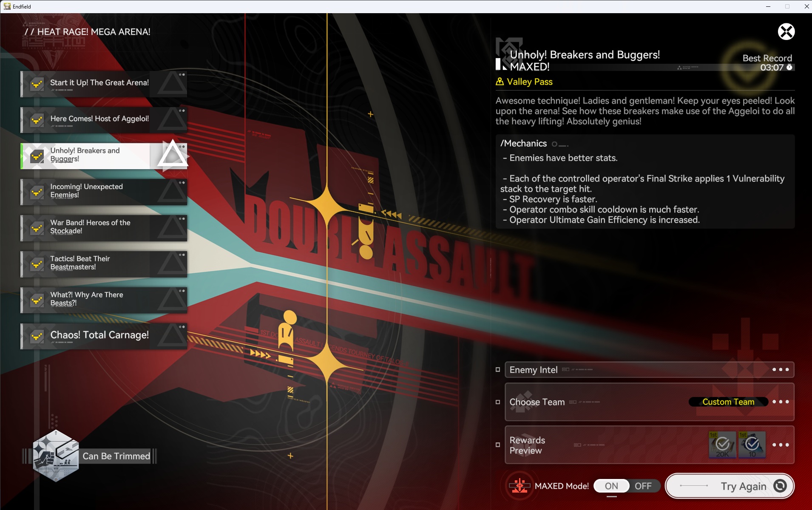Click triangle emblem on Tactics! row

(x=172, y=264)
